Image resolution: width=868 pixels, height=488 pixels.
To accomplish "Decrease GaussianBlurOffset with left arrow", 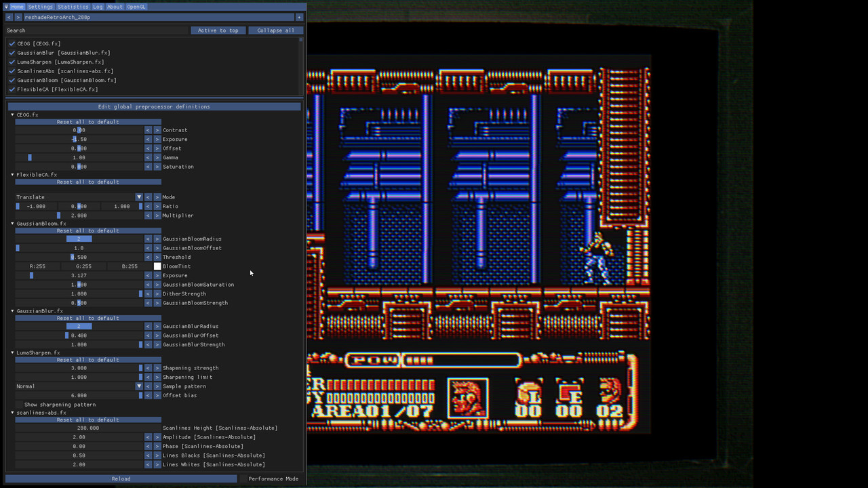I will [148, 335].
